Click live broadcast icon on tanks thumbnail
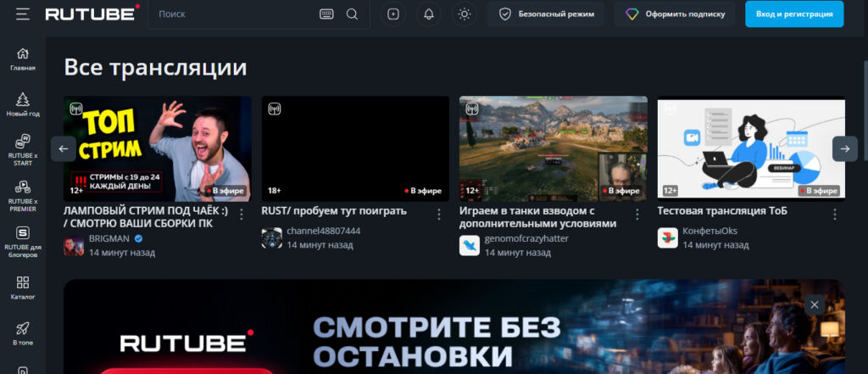This screenshot has width=868, height=374. [472, 109]
